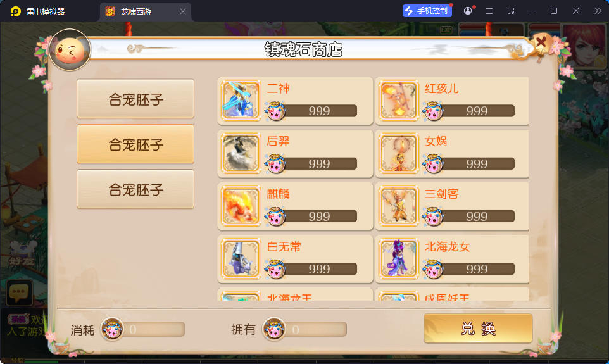Pick the 后羿 pet icon
The image size is (609, 364).
tap(241, 153)
